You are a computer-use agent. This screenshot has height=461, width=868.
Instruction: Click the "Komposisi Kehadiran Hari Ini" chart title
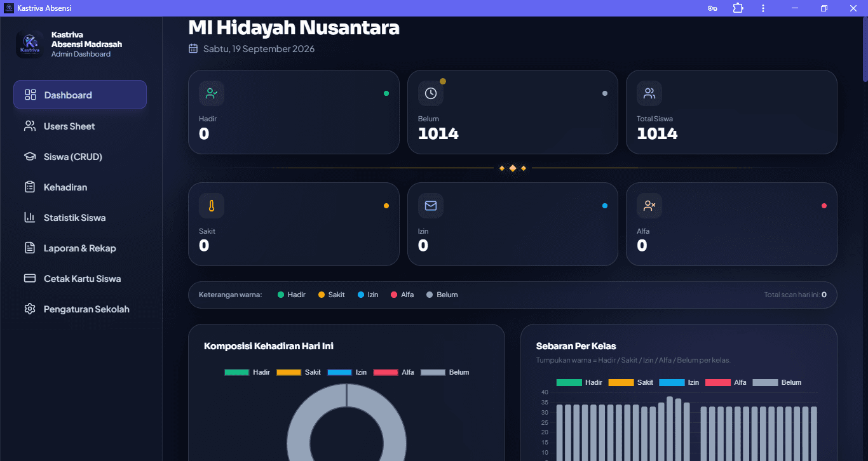(269, 346)
